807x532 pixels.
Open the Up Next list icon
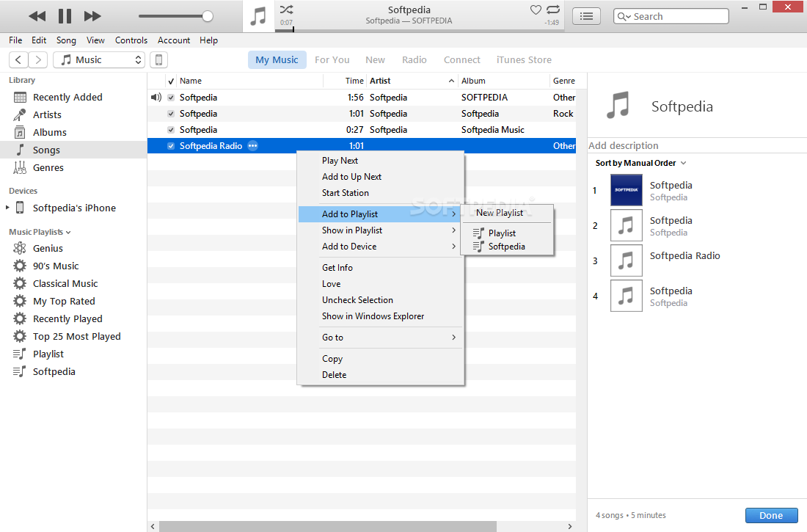point(586,16)
